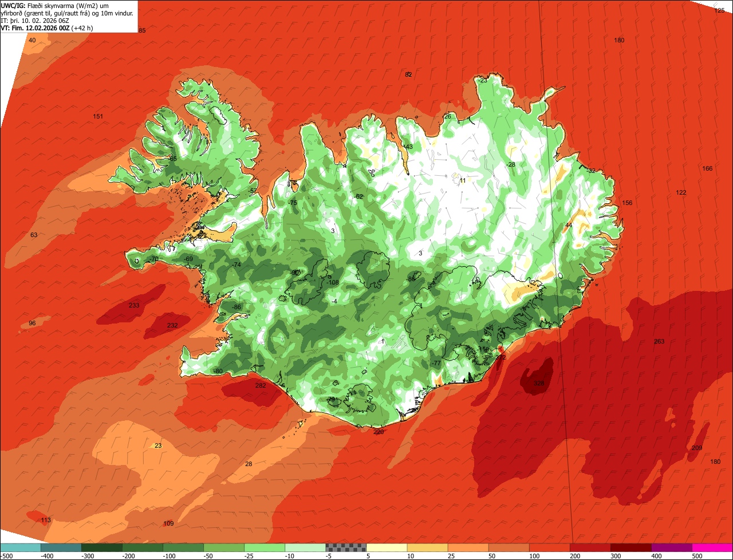Select the darkest green swatch between -300 and -200

[101, 547]
